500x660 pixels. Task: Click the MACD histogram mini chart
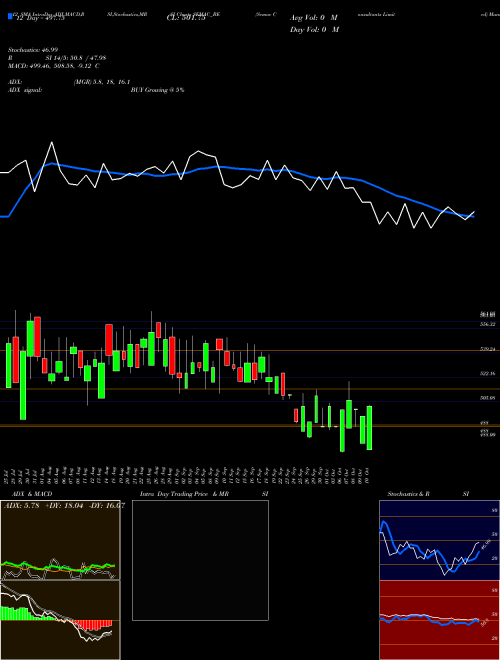(x=60, y=620)
